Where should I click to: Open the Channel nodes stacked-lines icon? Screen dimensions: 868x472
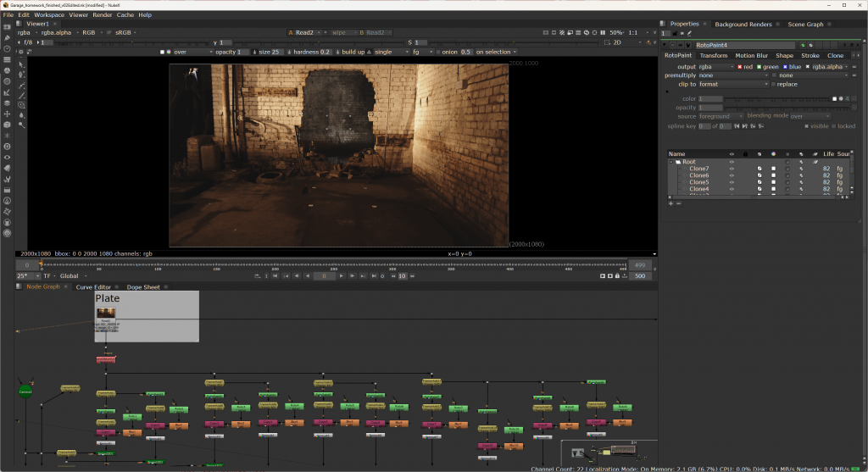point(7,60)
